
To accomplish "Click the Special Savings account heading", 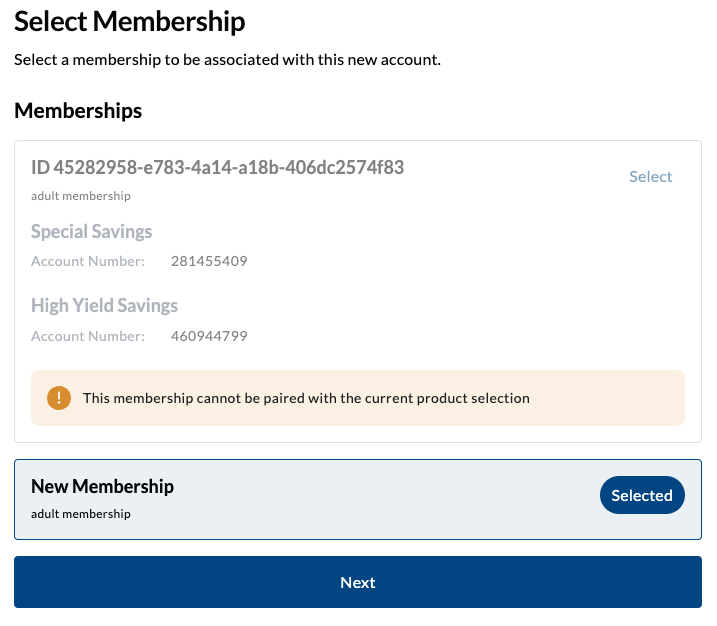I will point(92,232).
